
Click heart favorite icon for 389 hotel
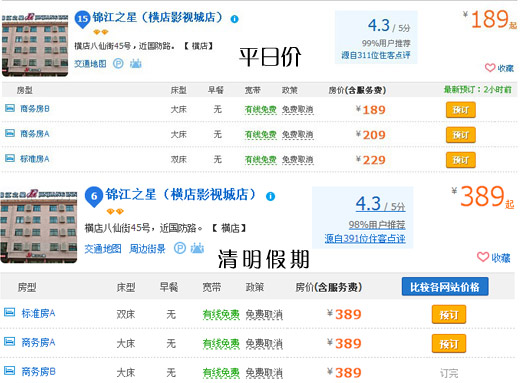point(483,257)
